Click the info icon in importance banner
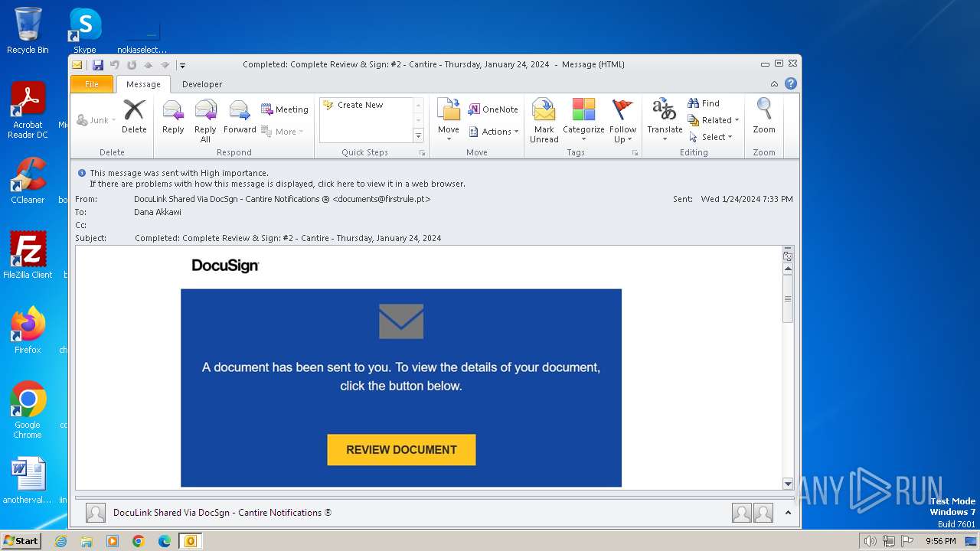The image size is (980, 551). [x=82, y=173]
